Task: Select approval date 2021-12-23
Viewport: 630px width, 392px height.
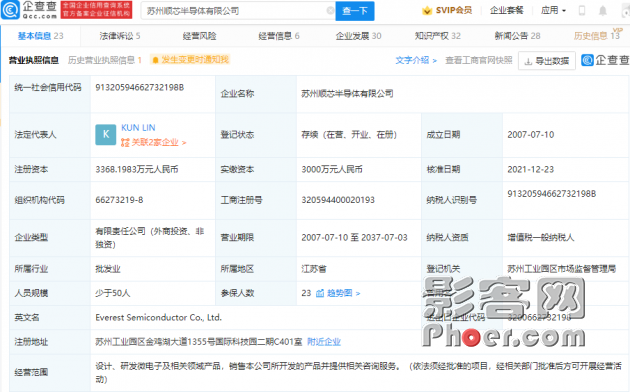Action: (530, 169)
